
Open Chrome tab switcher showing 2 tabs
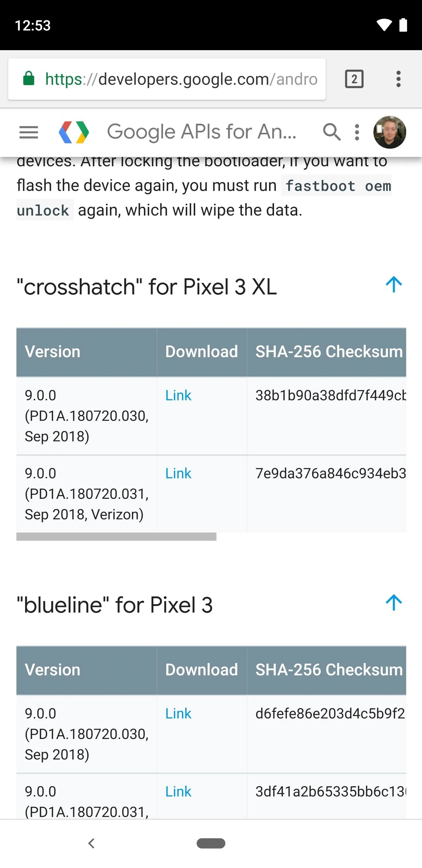(354, 79)
